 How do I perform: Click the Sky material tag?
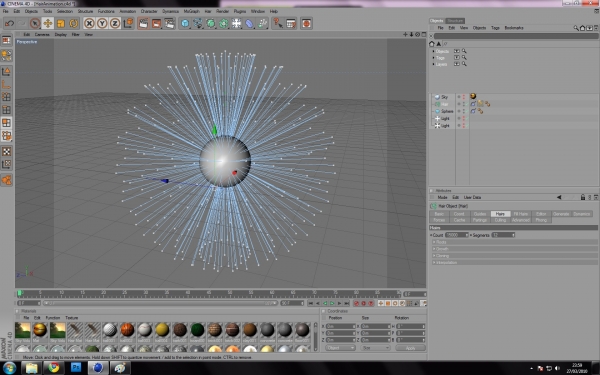click(473, 96)
